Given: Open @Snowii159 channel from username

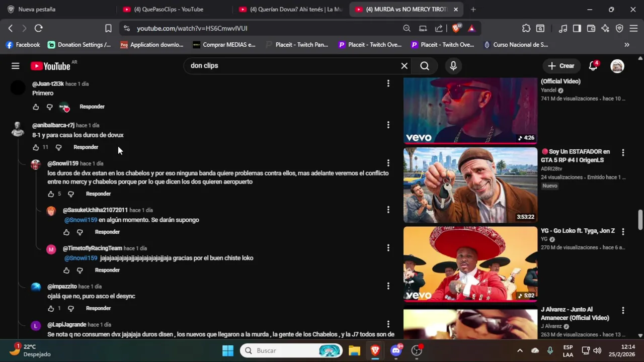Looking at the screenshot, I should pos(63,163).
